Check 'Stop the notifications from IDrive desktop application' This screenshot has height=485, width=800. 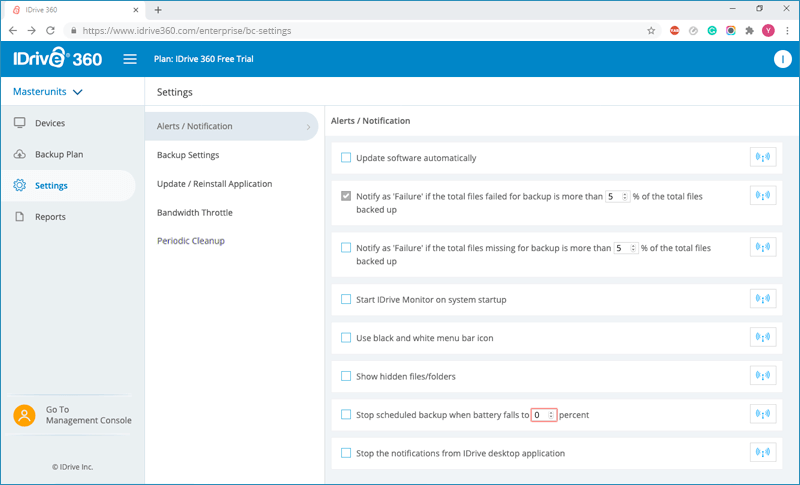[346, 452]
